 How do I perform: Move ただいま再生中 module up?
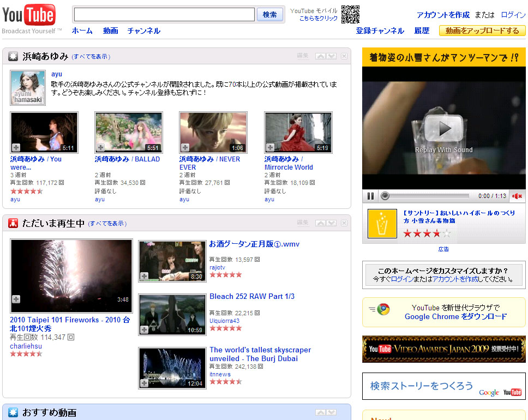(321, 223)
